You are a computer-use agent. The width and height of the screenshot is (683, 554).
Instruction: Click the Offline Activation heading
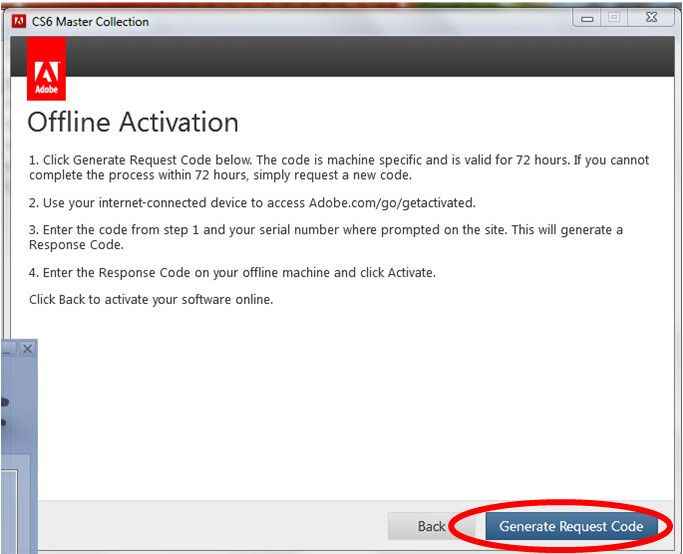133,122
